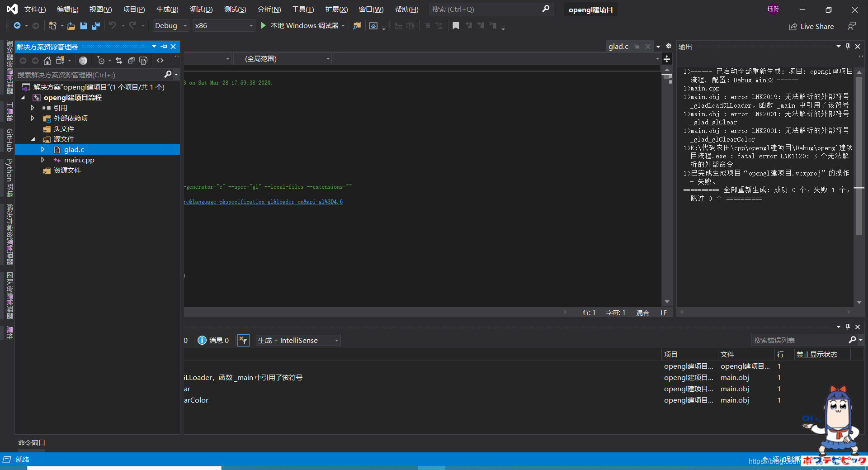Click the Save All icon
Viewport: 868px width, 470px height.
point(95,26)
